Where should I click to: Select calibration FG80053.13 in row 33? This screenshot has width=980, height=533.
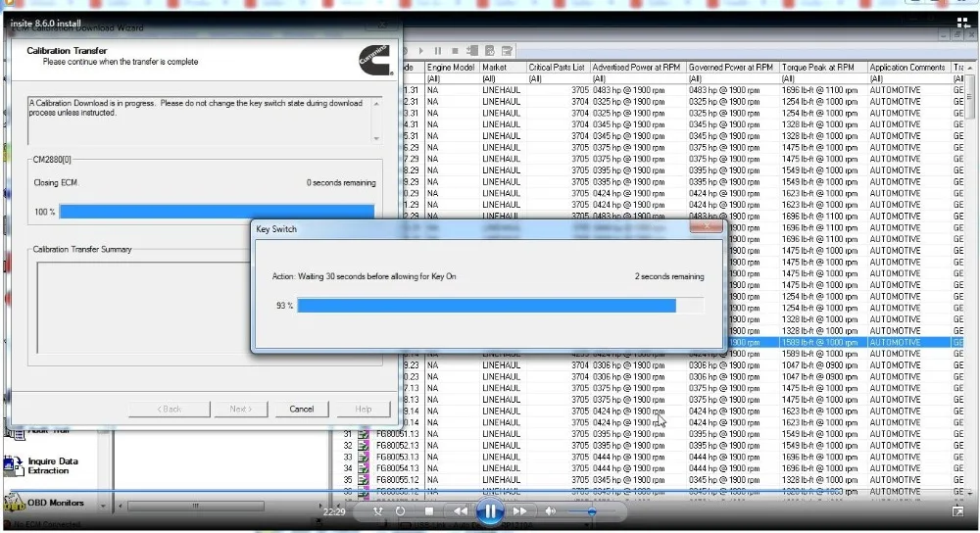click(x=398, y=457)
